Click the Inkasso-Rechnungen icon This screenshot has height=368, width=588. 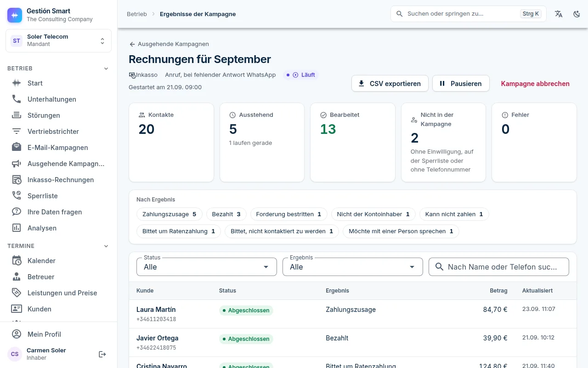[x=17, y=180]
